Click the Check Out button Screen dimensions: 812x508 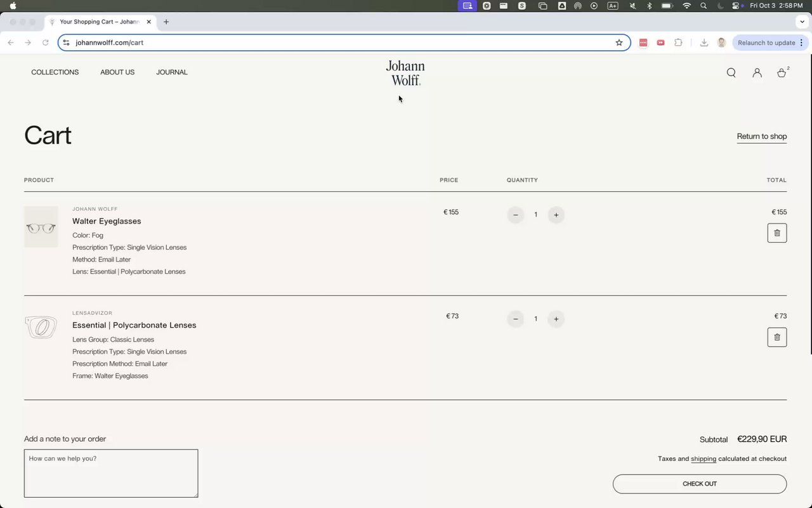(x=700, y=484)
